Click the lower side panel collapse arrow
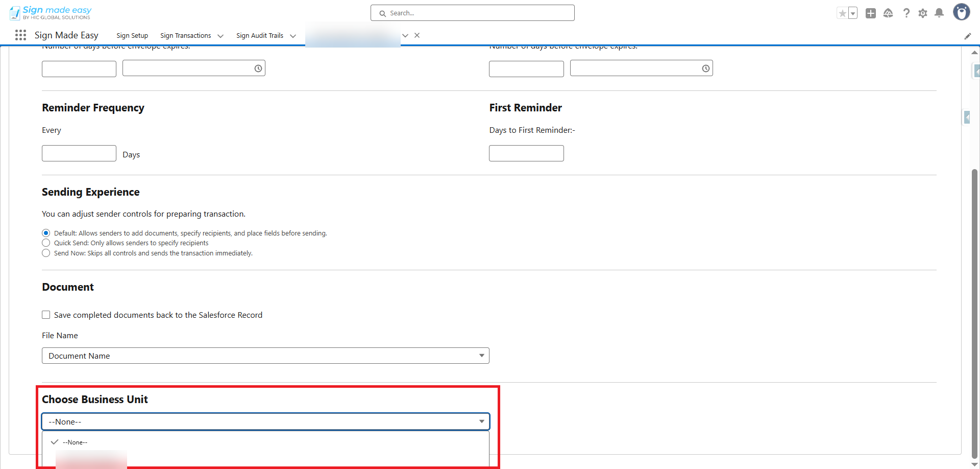This screenshot has width=980, height=469. (967, 118)
